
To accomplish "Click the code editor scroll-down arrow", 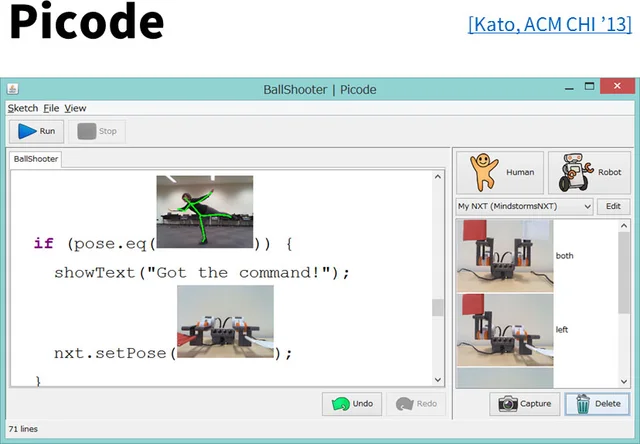I will 438,380.
